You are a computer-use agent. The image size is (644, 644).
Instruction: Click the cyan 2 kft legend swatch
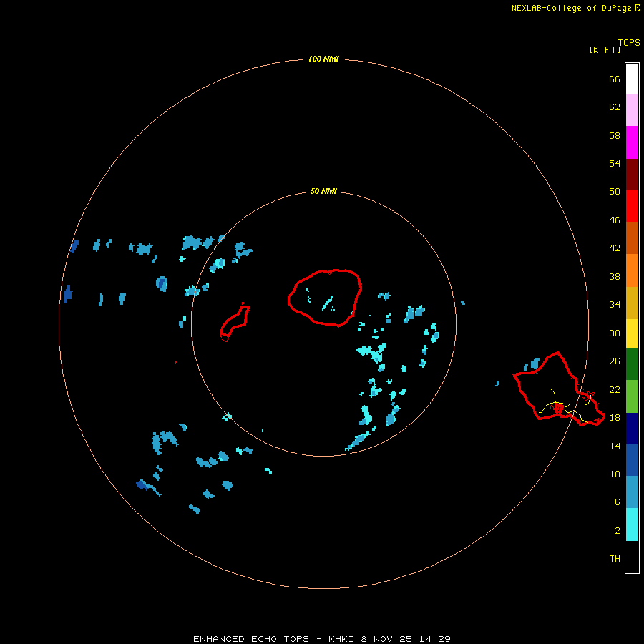[x=632, y=525]
